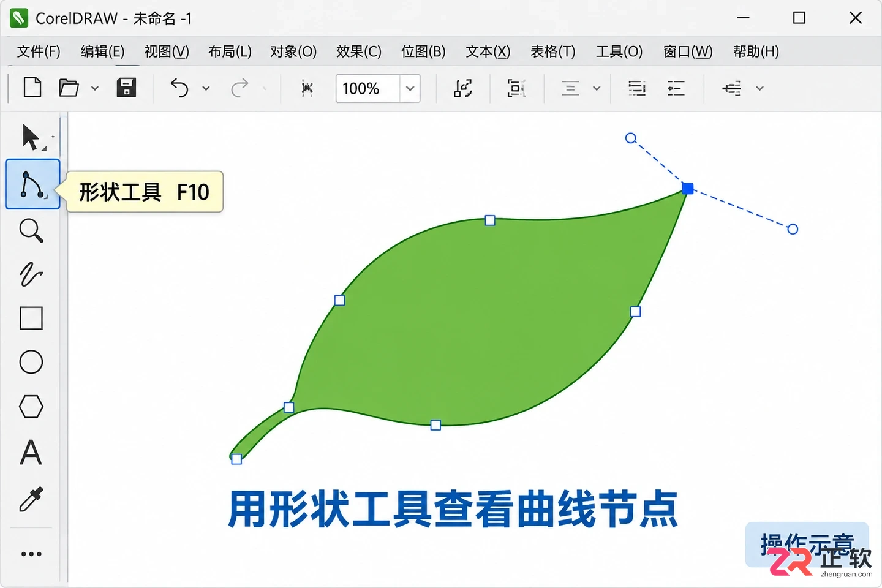
Task: Minimize the CorelDRAW window
Action: point(743,18)
